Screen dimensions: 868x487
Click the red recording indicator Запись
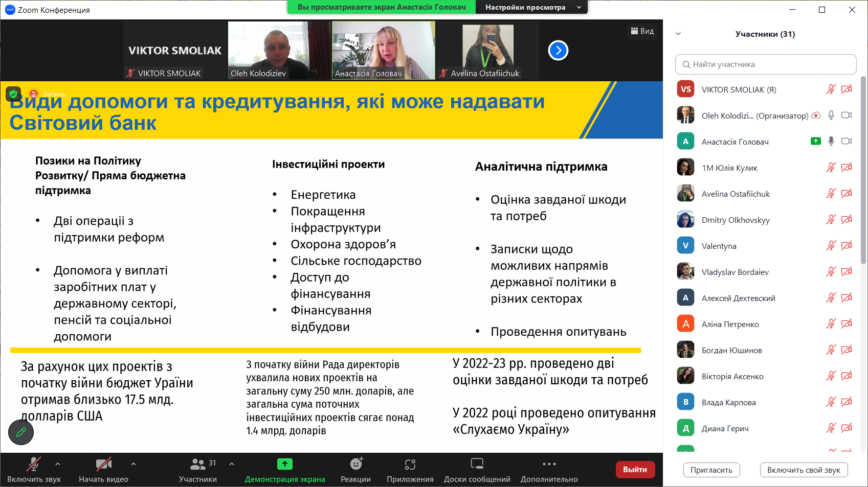click(x=34, y=94)
